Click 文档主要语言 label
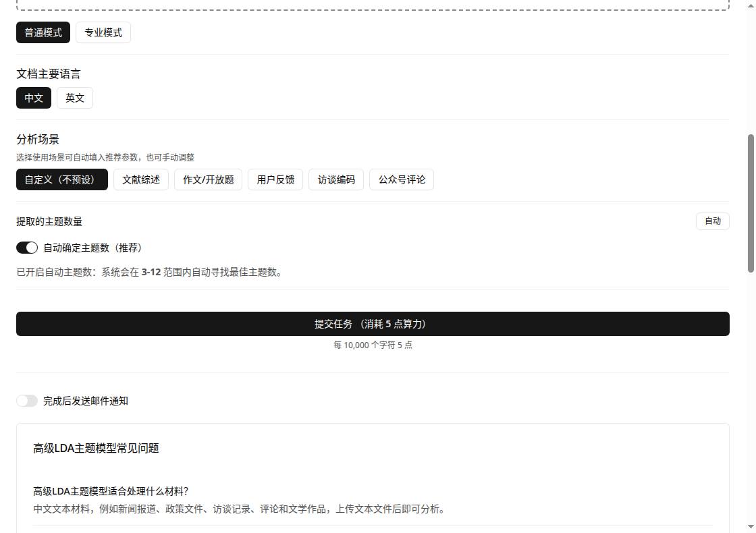This screenshot has height=533, width=756. (x=48, y=74)
